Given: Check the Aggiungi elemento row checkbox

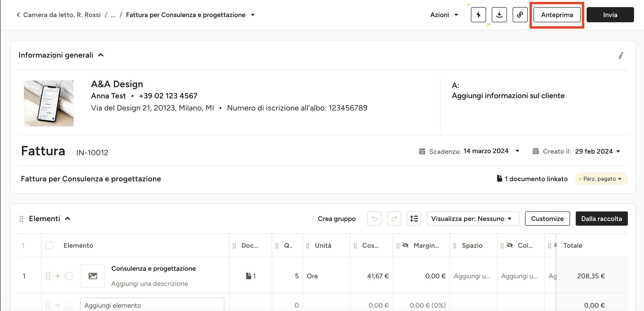Looking at the screenshot, I should (x=69, y=305).
